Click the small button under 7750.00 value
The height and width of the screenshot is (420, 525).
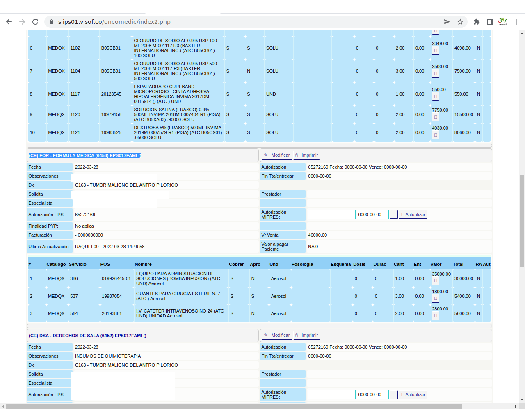pos(436,117)
